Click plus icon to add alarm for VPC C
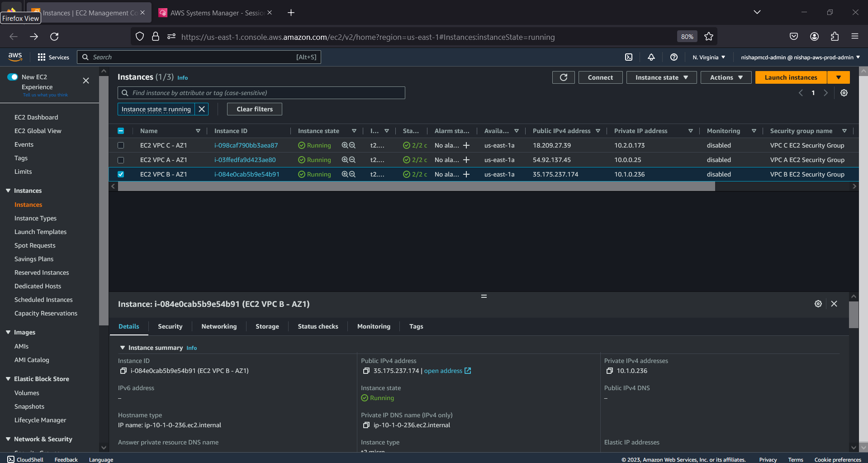 pos(466,145)
